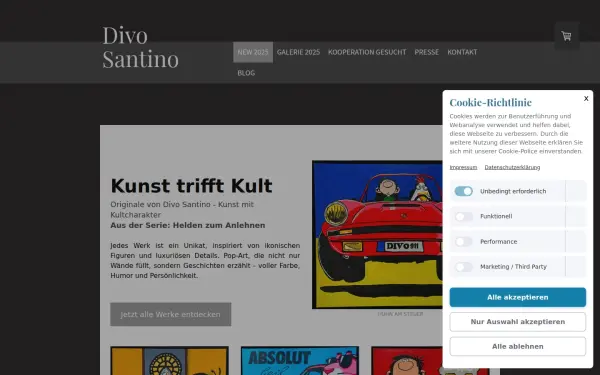Image resolution: width=600 pixels, height=375 pixels.
Task: Click Jetzt alle Werke entdecken button
Action: pyautogui.click(x=171, y=315)
